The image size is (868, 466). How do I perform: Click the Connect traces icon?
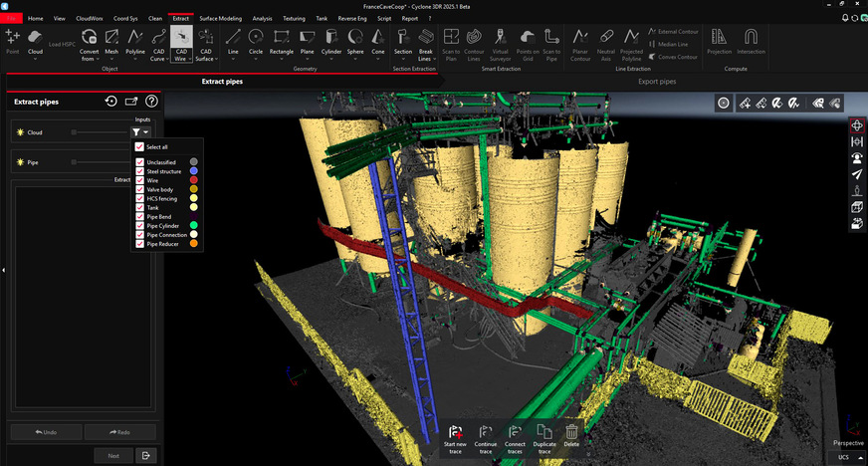point(515,431)
